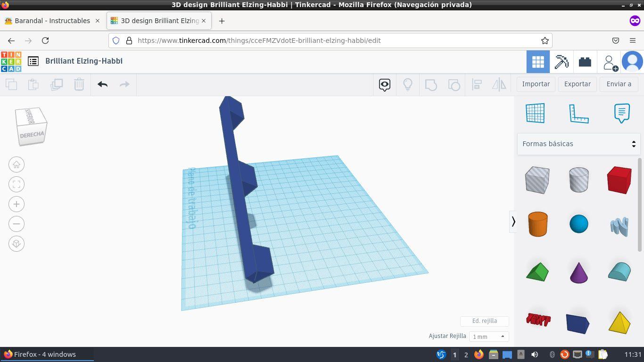Click the Exportar button
The image size is (644, 362).
578,84
